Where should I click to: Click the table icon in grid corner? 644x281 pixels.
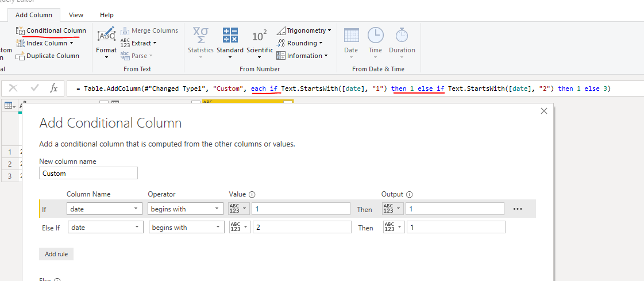point(9,106)
